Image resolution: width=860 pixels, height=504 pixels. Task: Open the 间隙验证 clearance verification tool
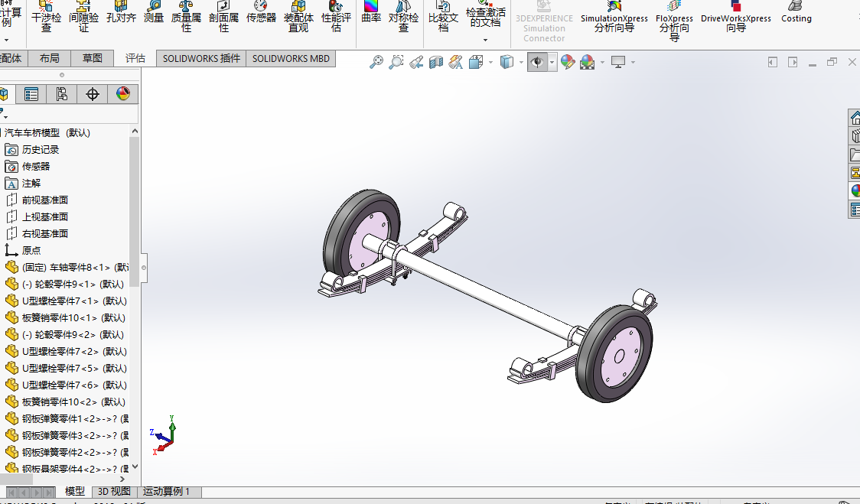[x=83, y=17]
